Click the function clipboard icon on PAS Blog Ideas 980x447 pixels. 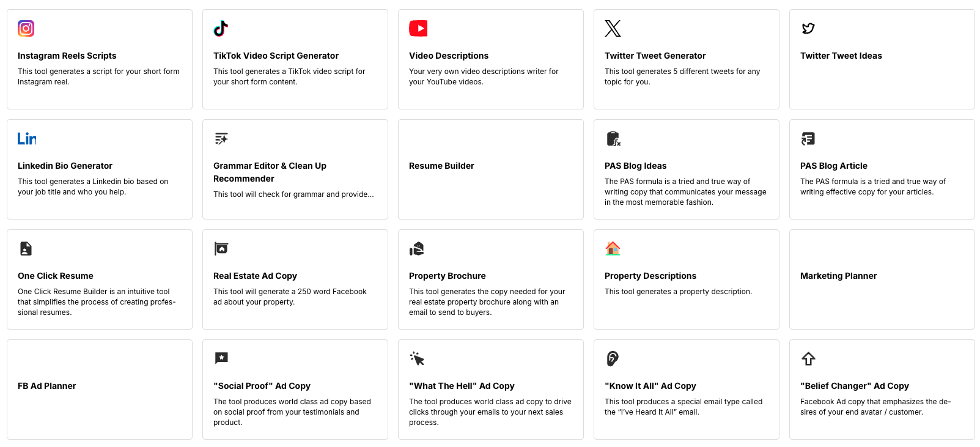point(613,138)
